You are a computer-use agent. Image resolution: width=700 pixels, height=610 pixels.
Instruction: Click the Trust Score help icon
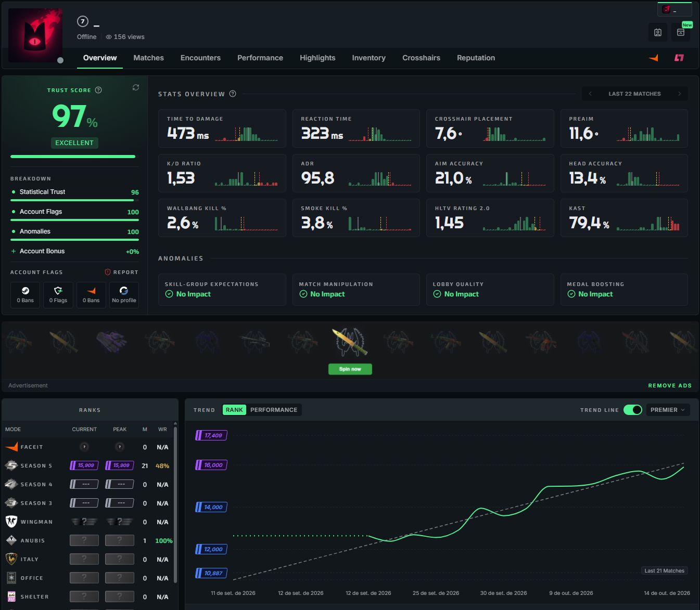[98, 90]
